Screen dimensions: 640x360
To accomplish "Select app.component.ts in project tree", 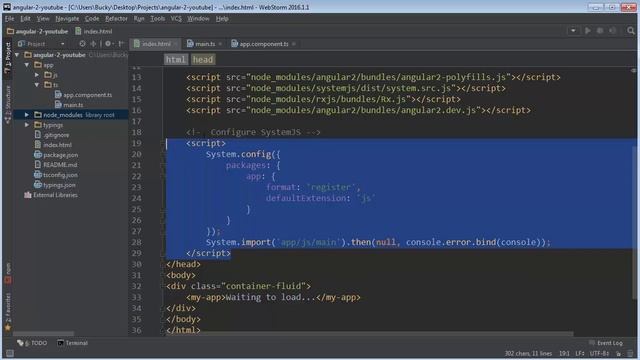I will tap(83, 95).
